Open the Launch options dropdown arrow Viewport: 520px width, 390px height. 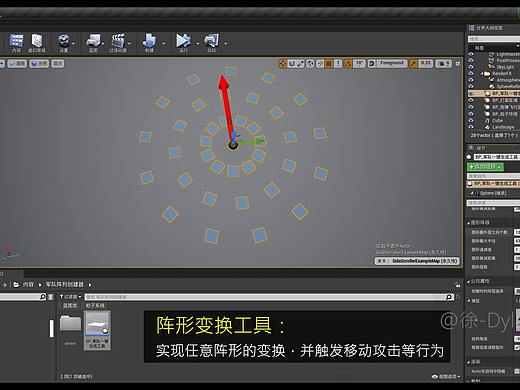(226, 43)
